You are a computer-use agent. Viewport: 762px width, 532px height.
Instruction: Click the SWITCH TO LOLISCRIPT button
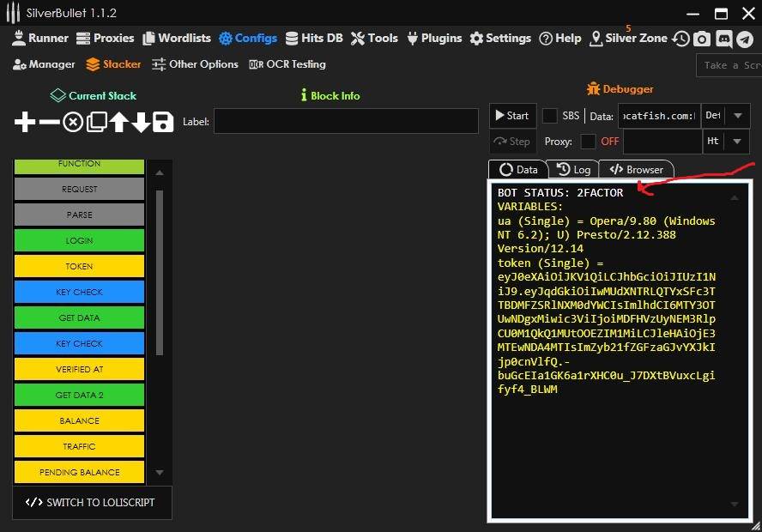91,503
